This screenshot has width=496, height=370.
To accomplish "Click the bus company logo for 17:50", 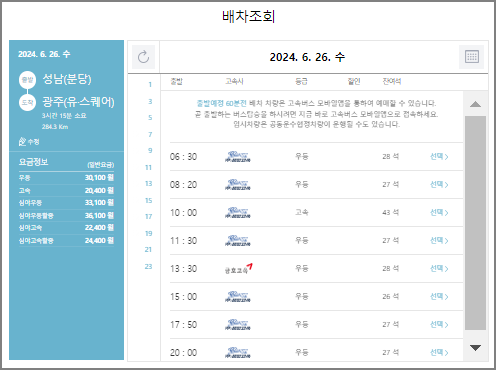I will tap(237, 325).
